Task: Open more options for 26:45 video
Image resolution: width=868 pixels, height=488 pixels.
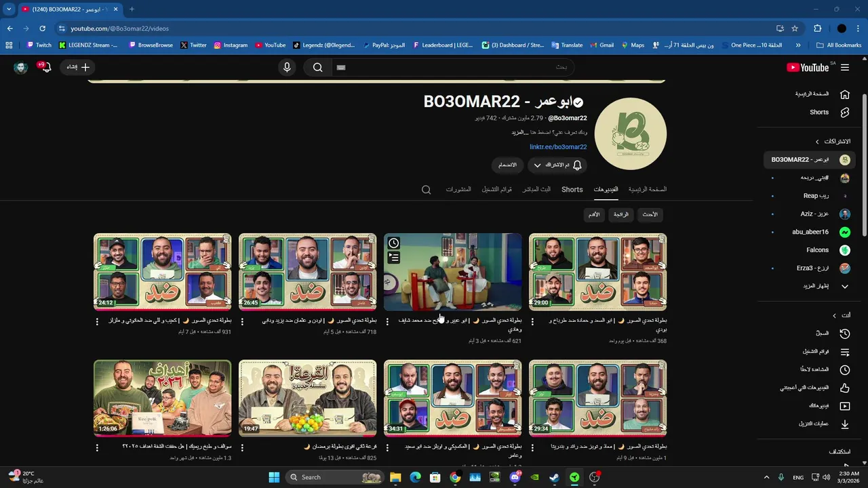Action: coord(242,322)
